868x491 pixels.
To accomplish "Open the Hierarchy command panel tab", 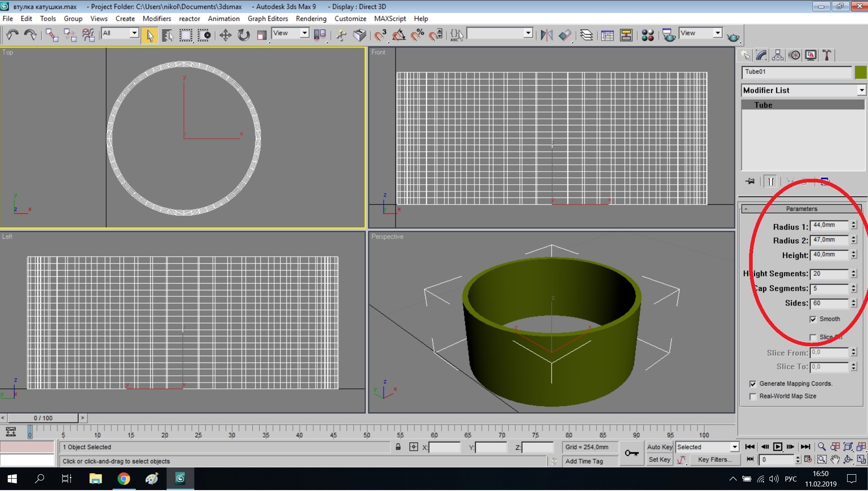I will coord(778,55).
